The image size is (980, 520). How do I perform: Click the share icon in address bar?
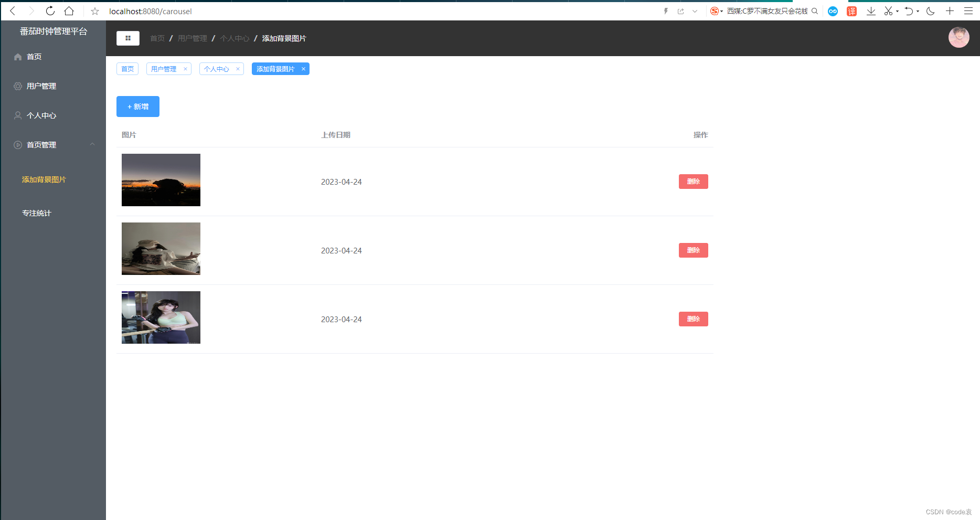tap(681, 11)
